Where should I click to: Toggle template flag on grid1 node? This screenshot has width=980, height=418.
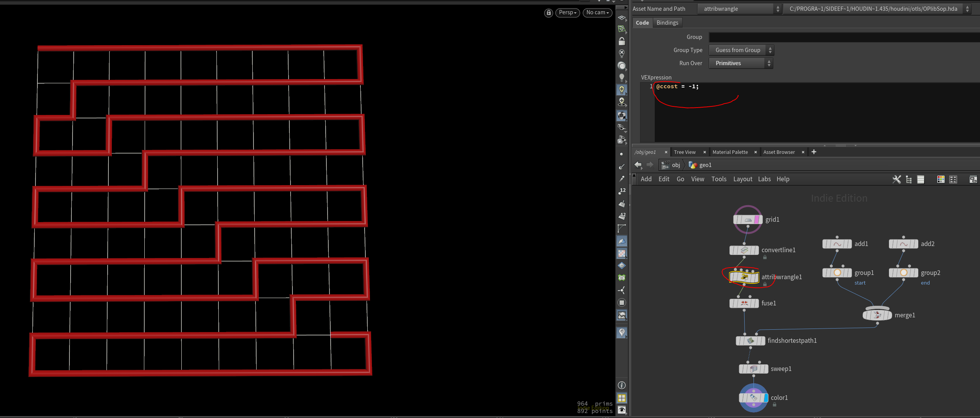point(757,219)
